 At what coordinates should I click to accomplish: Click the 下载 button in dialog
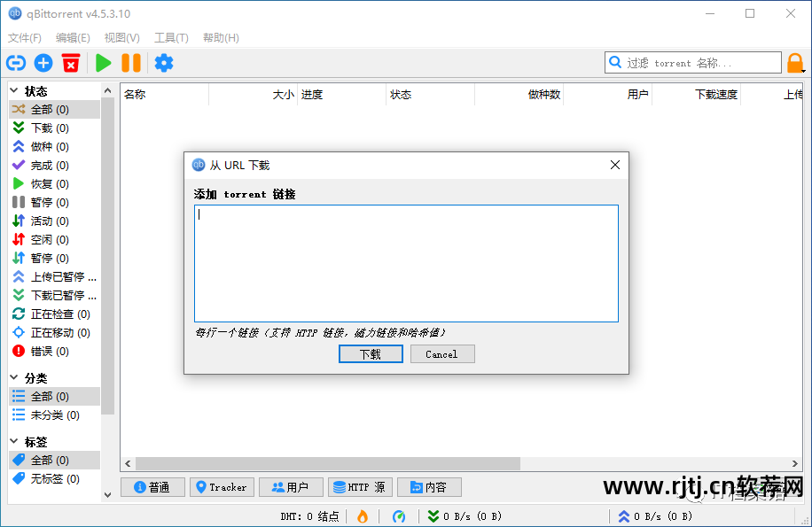[x=371, y=354]
